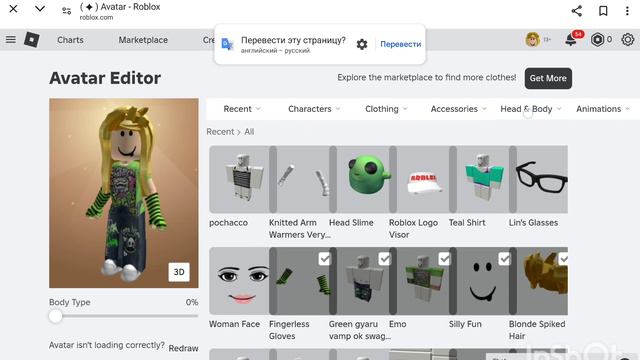Open translate popup settings gear
This screenshot has height=360, width=640.
pos(362,44)
